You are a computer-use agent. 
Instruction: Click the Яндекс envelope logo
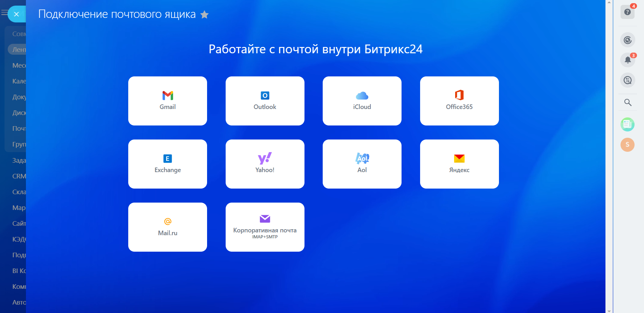(459, 158)
